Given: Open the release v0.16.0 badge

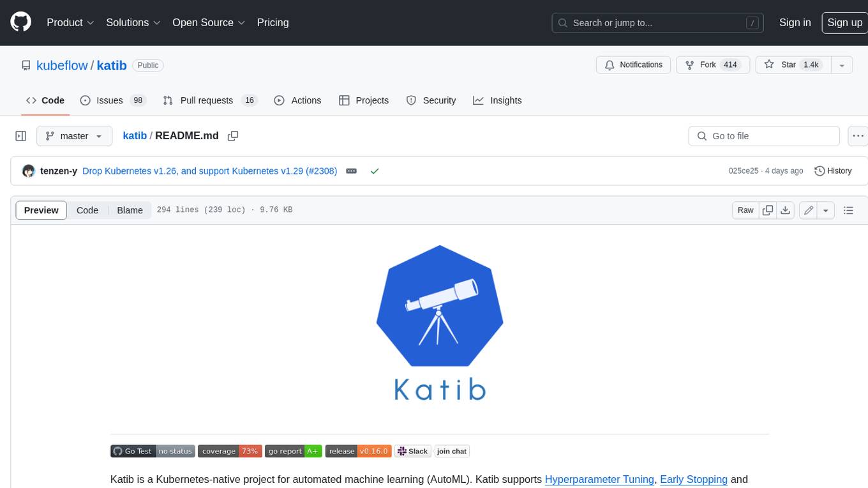Looking at the screenshot, I should point(358,451).
